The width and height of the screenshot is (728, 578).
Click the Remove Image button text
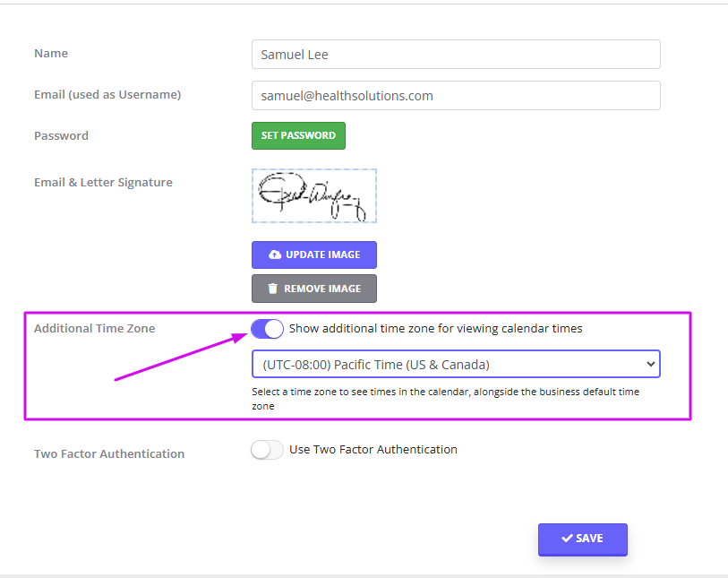tap(322, 289)
